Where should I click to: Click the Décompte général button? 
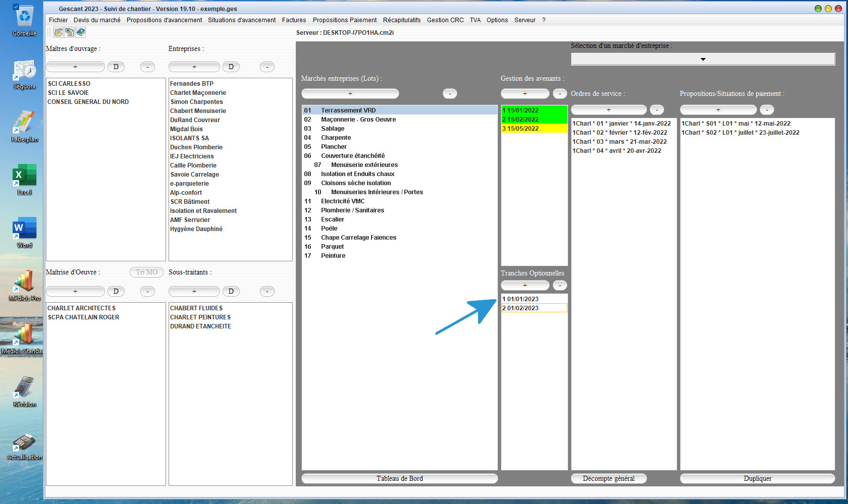[x=609, y=478]
